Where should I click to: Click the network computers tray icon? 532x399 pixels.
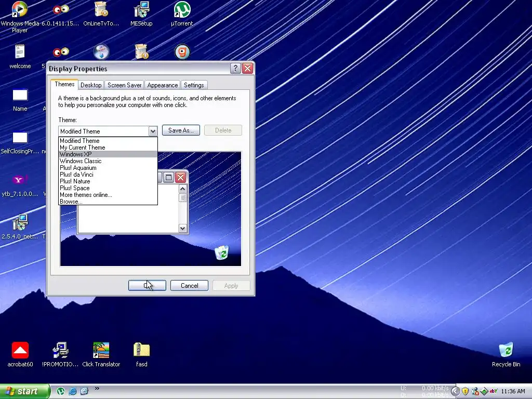click(x=475, y=391)
